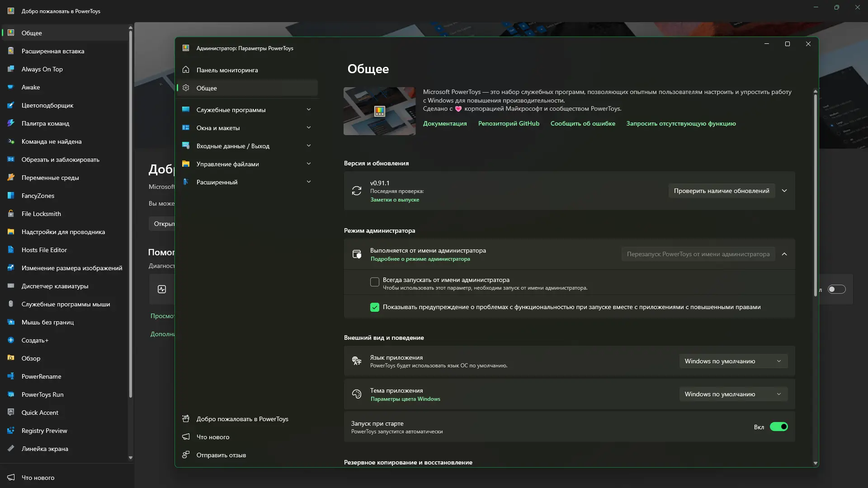Viewport: 868px width, 488px height.
Task: Click the PowerRename icon in sidebar
Action: [11, 376]
